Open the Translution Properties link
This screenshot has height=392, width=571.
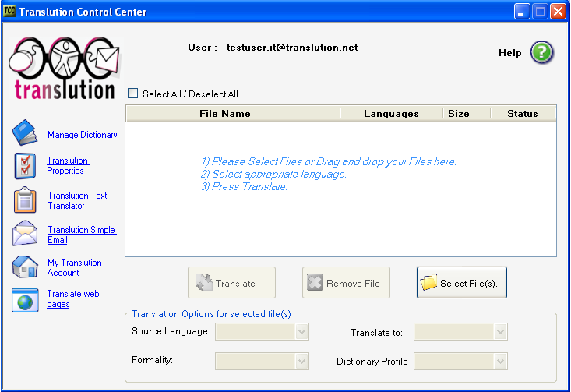point(68,165)
